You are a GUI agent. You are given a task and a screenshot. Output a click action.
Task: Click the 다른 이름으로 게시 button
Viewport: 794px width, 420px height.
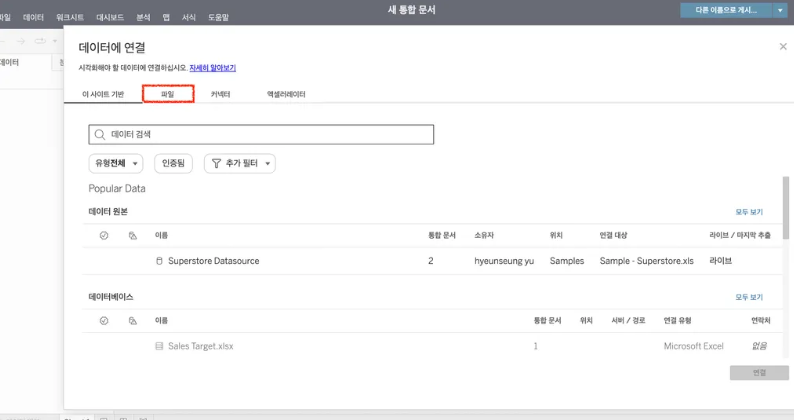726,10
